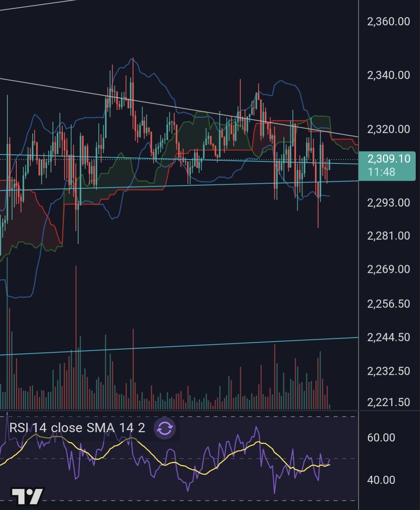Click the 2,293.00 price axis label
The height and width of the screenshot is (510, 420).
pos(389,203)
